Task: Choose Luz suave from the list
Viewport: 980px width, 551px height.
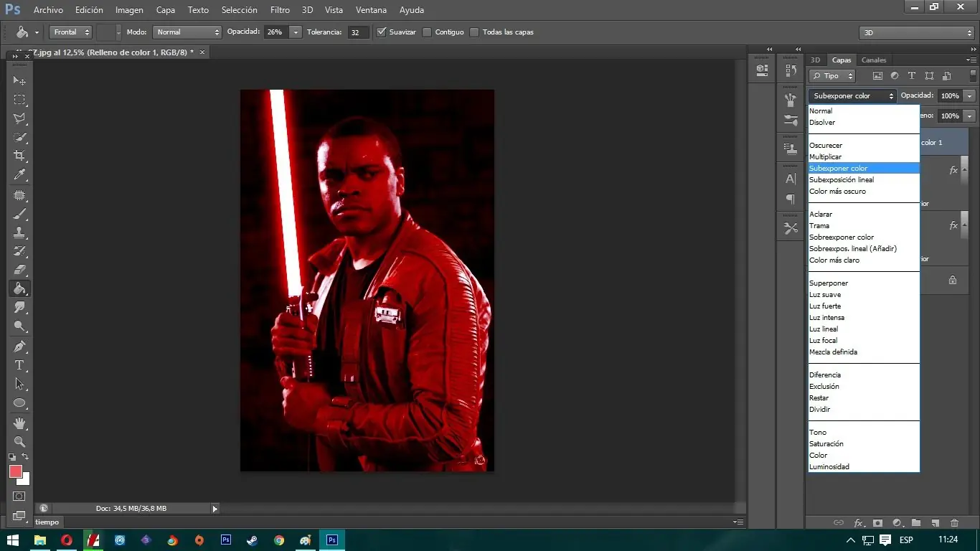Action: (x=825, y=294)
